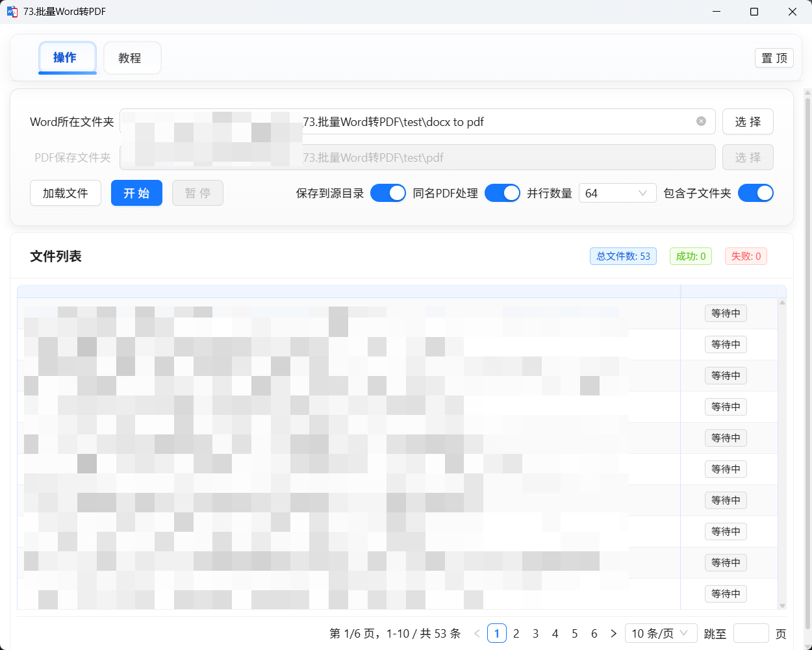Toggle 保存到源目录 switch
The width and height of the screenshot is (812, 650).
click(x=388, y=193)
